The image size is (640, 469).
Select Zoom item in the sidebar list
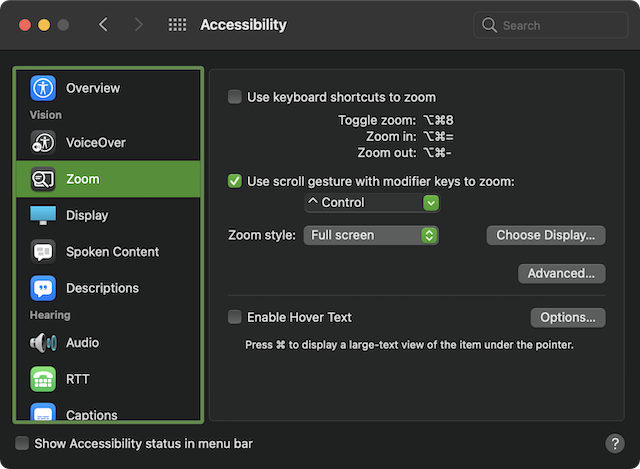coord(108,179)
